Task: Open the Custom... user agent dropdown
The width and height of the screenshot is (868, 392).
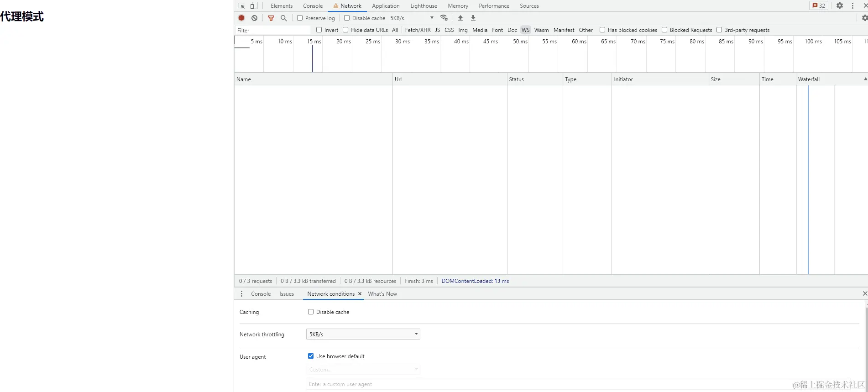Action: [x=363, y=370]
